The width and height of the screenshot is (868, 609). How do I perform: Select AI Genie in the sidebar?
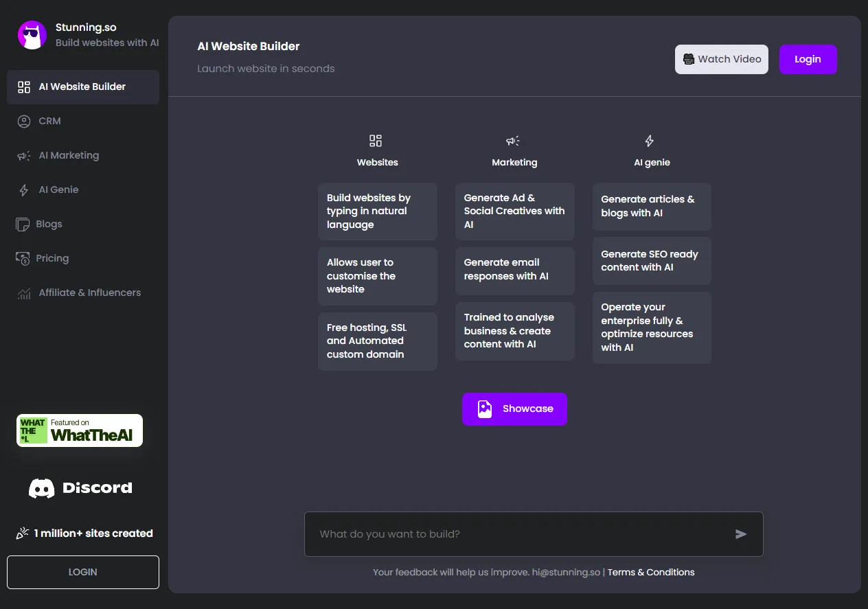(83, 190)
